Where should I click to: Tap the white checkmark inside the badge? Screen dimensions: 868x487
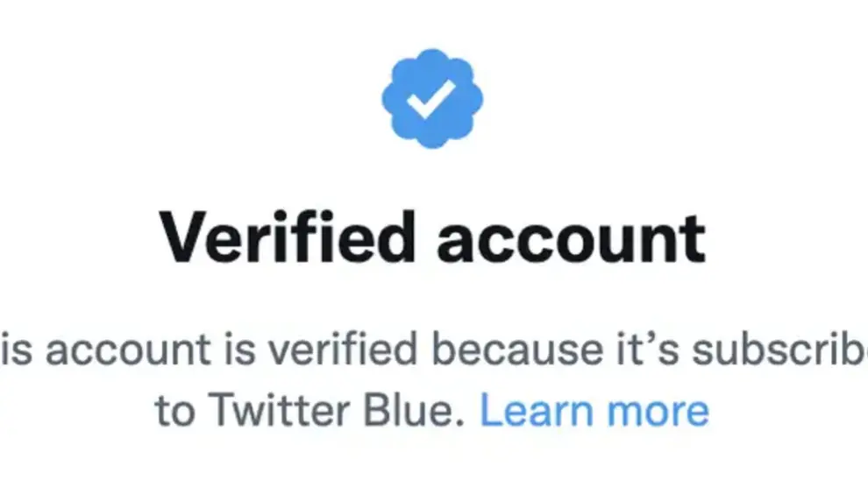[x=432, y=99]
